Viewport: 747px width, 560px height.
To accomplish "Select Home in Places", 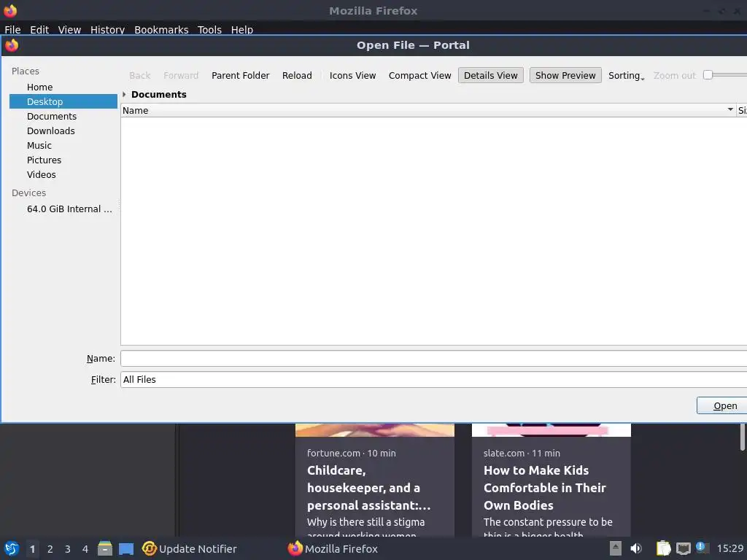I will [x=63, y=87].
